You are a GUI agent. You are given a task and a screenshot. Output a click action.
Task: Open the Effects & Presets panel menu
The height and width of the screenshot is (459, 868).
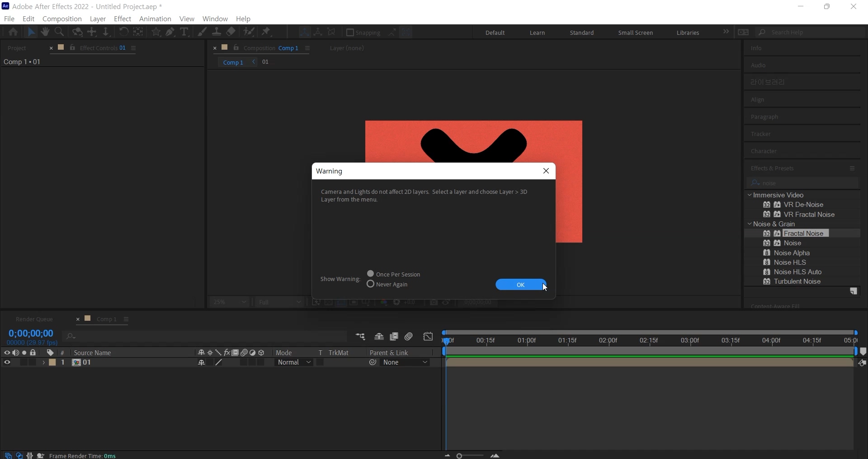[852, 169]
